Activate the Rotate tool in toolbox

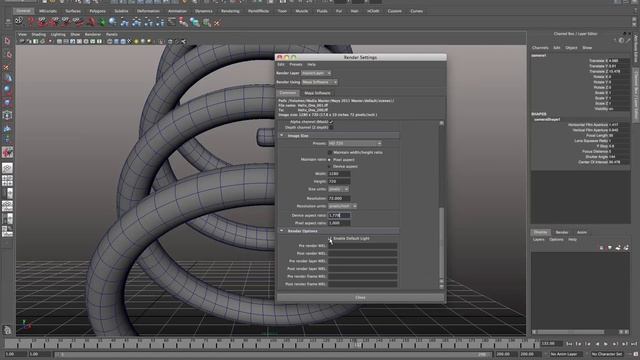(x=7, y=90)
